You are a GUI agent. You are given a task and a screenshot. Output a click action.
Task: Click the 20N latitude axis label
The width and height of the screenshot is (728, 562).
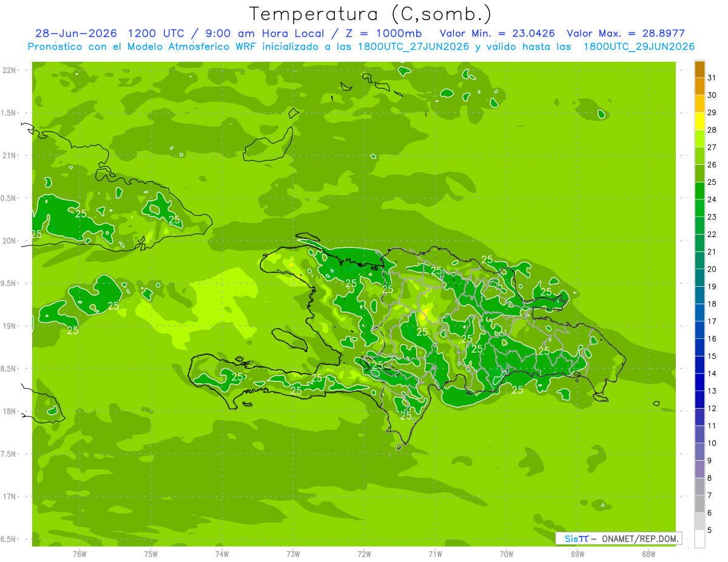[10, 241]
